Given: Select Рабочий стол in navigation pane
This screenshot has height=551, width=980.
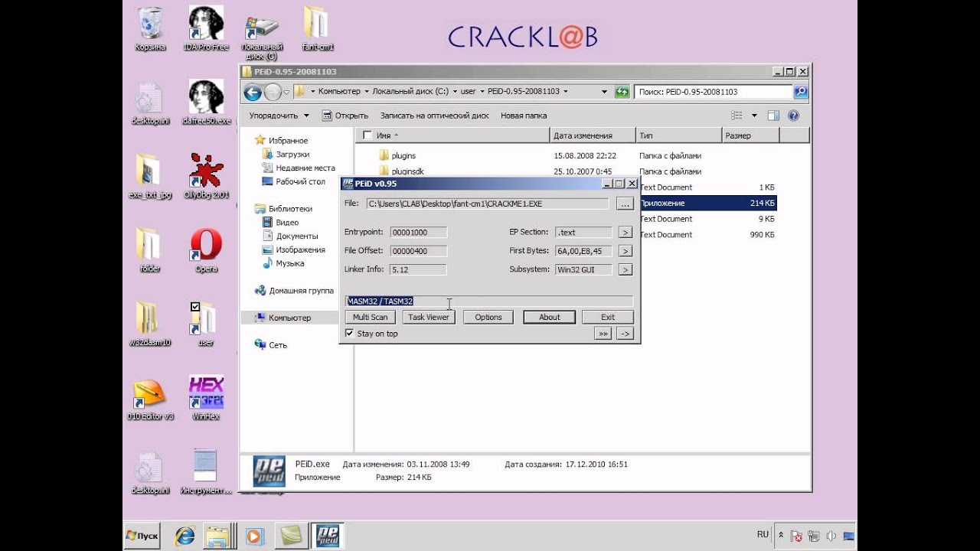Looking at the screenshot, I should (x=293, y=181).
